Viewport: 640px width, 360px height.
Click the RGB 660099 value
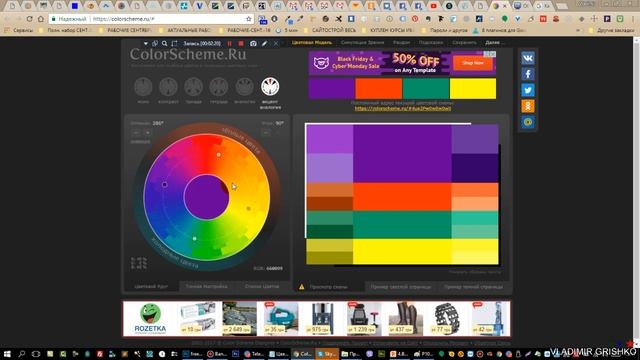[x=274, y=268]
